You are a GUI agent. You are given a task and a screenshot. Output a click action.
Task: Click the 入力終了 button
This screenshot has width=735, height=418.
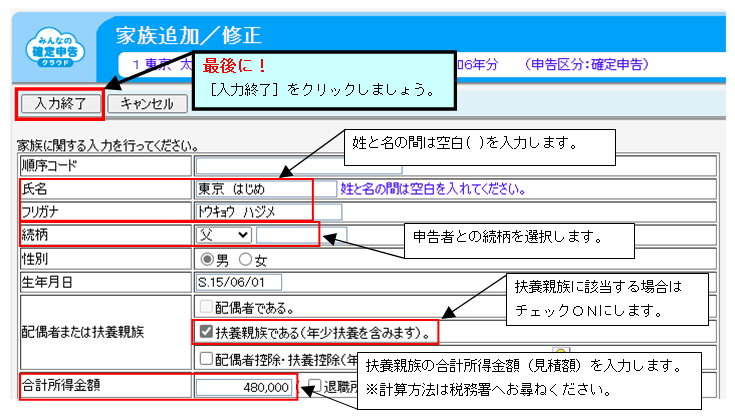pos(61,104)
